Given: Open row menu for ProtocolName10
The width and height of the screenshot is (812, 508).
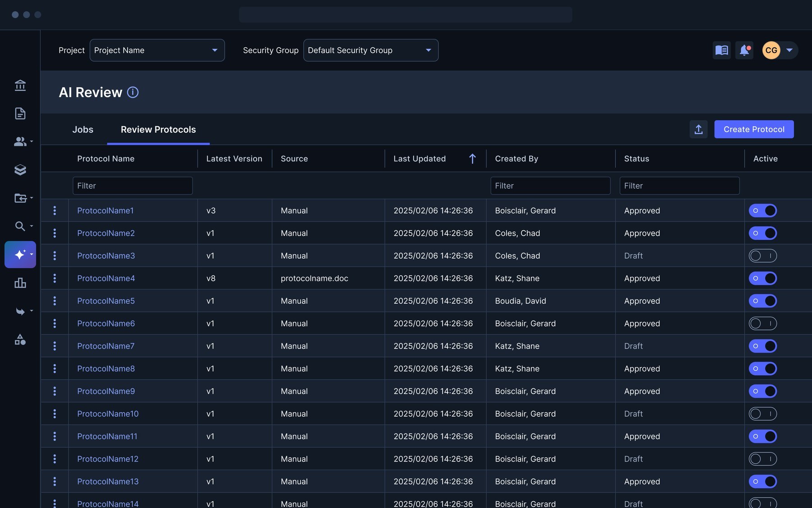Looking at the screenshot, I should pos(55,414).
